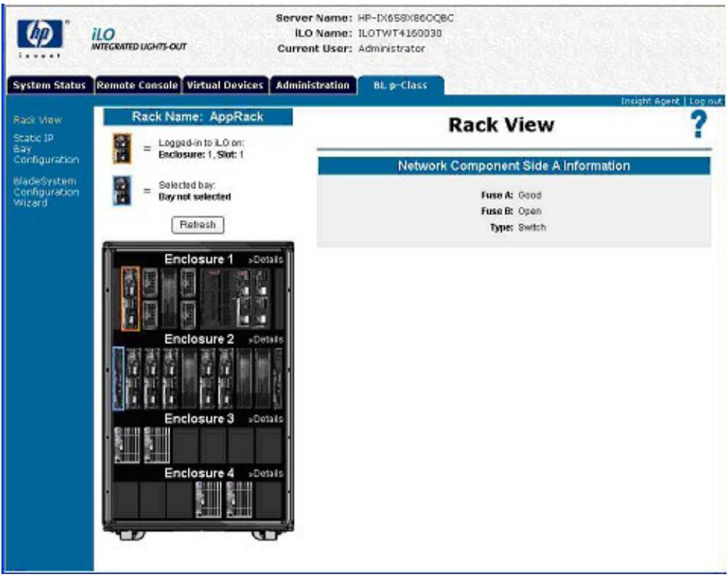Click the Log out link
The height and width of the screenshot is (577, 728).
705,101
